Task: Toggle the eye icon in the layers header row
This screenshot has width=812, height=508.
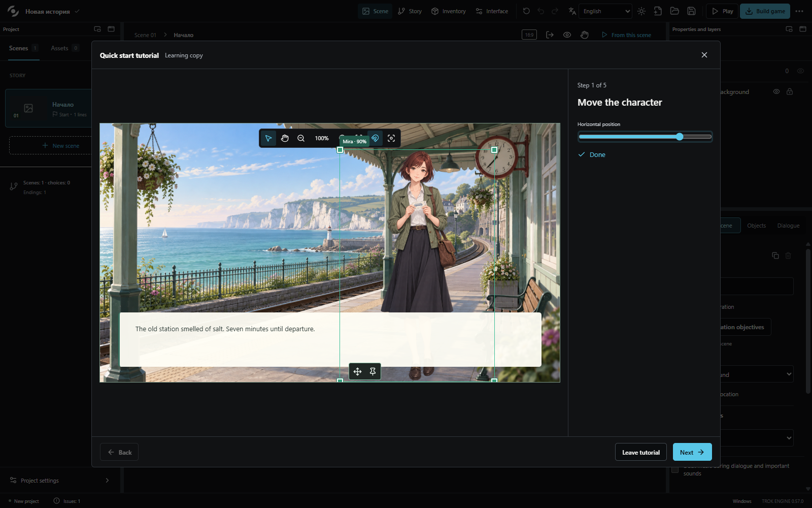Action: 800,71
